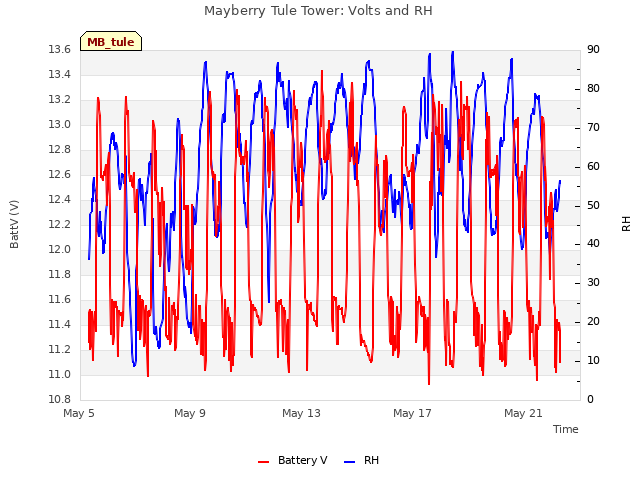The image size is (640, 480).
Task: Click the 13.4 voltage axis value
Action: click(60, 74)
